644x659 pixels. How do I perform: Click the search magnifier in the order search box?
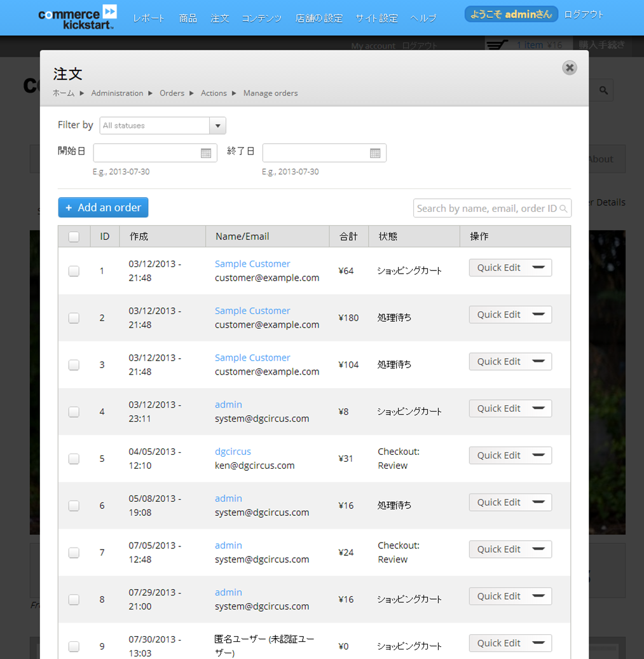pos(563,208)
